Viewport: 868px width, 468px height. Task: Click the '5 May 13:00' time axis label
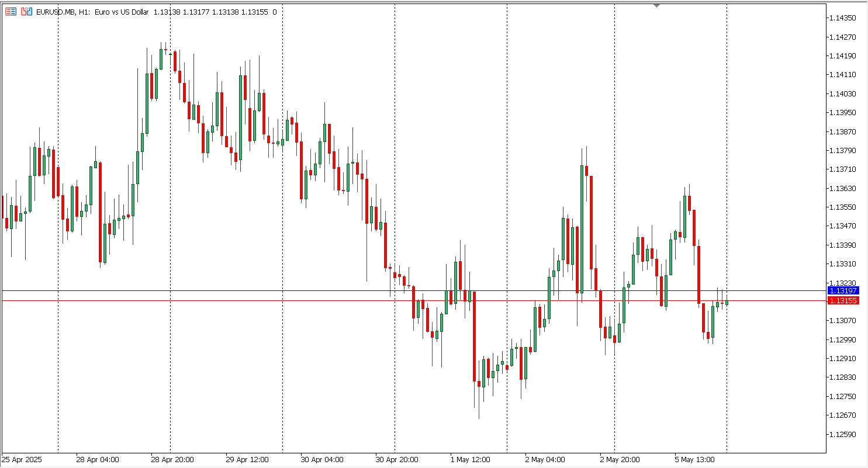(x=694, y=460)
